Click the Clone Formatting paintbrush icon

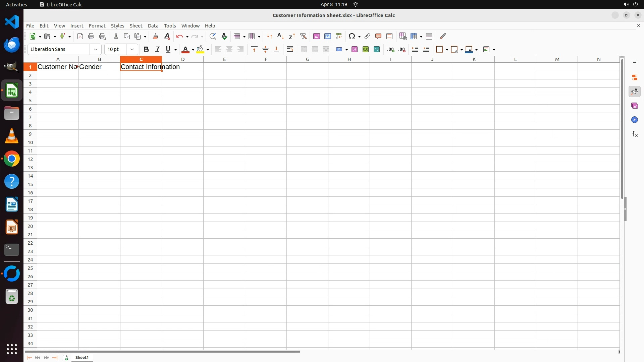tap(155, 36)
